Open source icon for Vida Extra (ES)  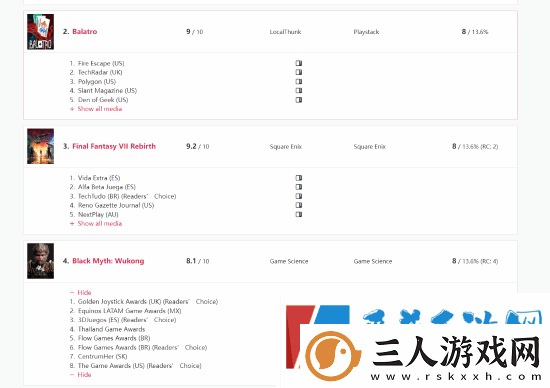coord(299,178)
